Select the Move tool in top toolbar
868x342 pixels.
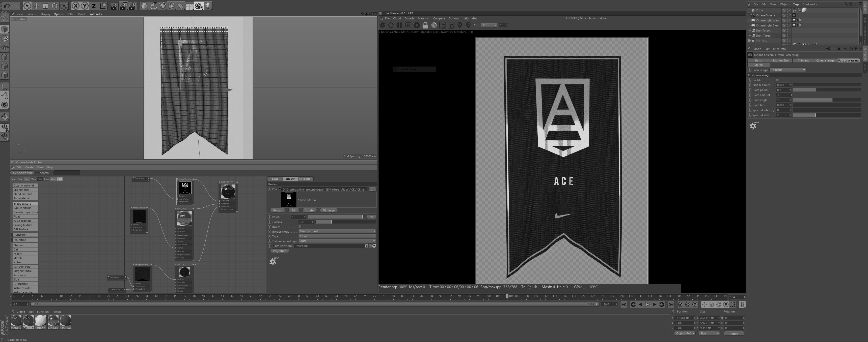click(36, 6)
